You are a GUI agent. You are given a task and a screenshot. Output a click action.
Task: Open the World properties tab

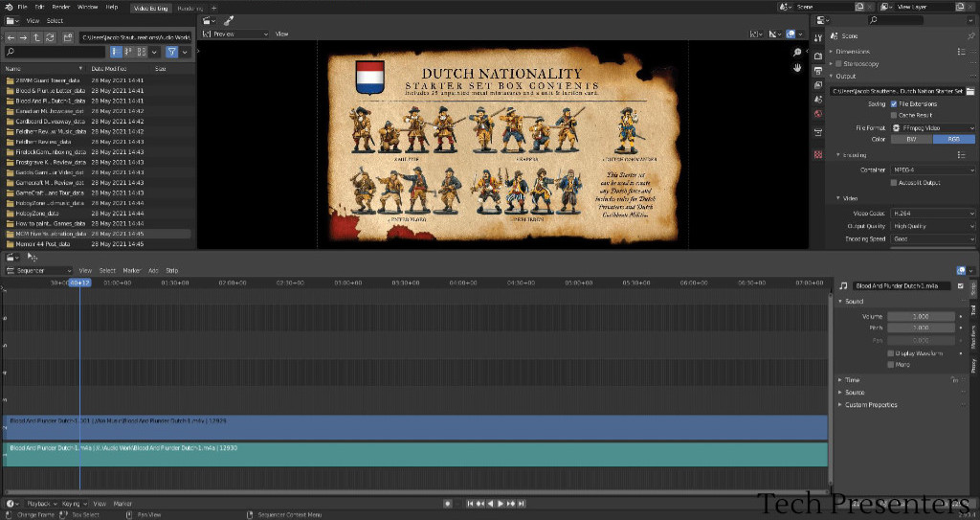(818, 114)
